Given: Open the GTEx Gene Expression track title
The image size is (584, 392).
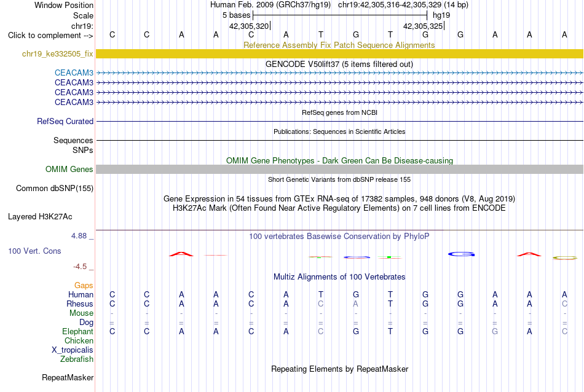Looking at the screenshot, I should (x=339, y=199).
